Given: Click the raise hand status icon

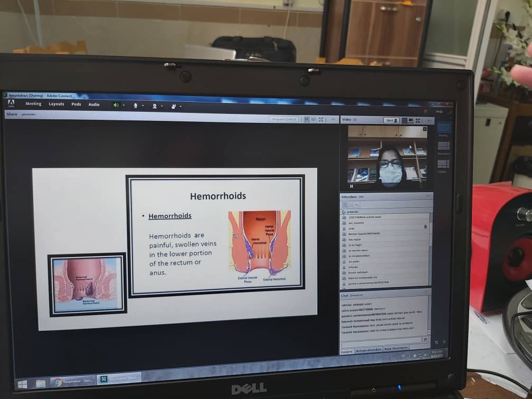Looking at the screenshot, I should coord(173,107).
